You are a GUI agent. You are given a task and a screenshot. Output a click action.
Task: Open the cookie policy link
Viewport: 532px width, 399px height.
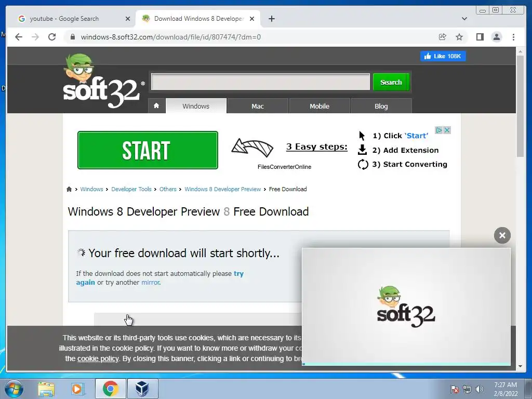(98, 358)
